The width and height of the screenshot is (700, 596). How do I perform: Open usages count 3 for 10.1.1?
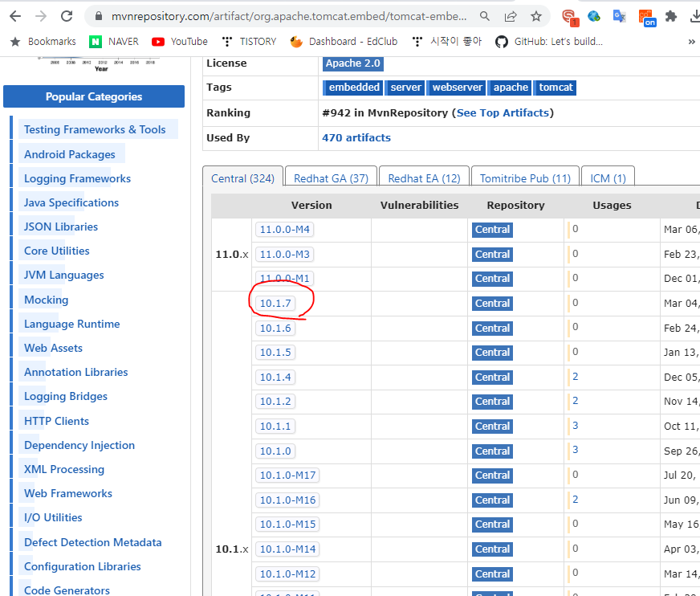tap(575, 426)
